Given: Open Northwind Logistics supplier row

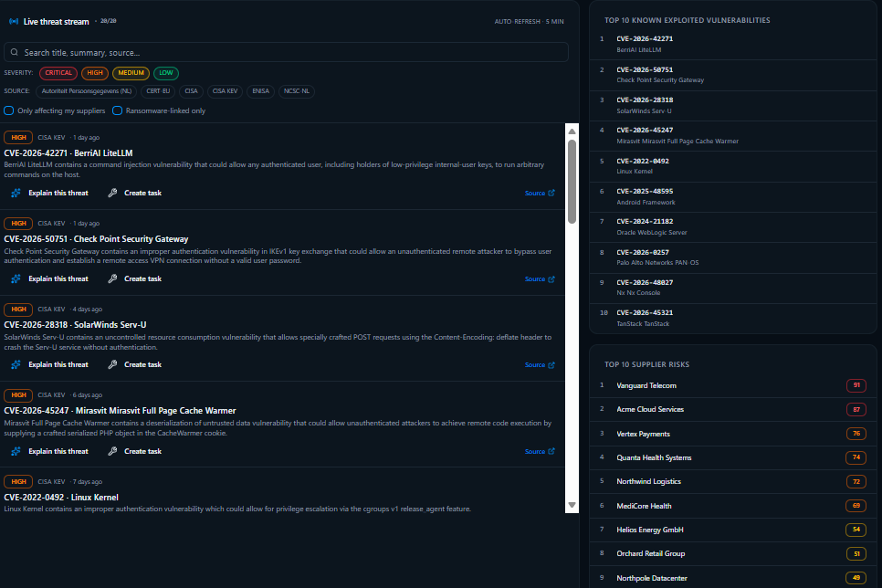Looking at the screenshot, I should 733,481.
